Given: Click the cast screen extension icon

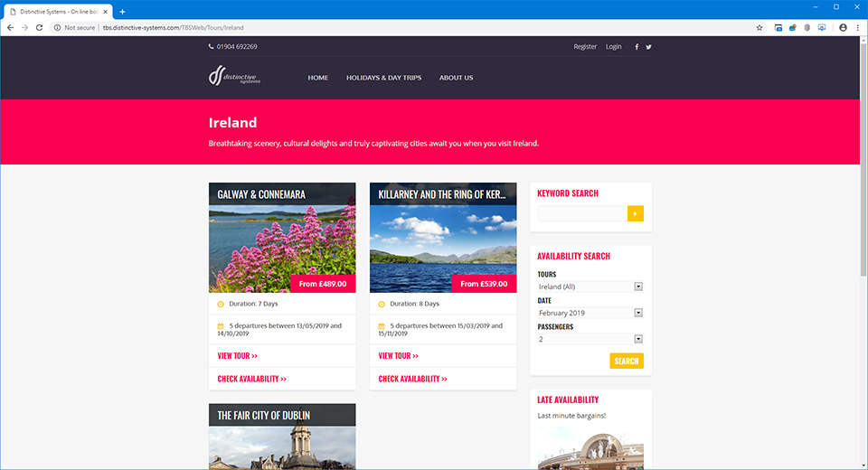Looking at the screenshot, I should pyautogui.click(x=822, y=28).
